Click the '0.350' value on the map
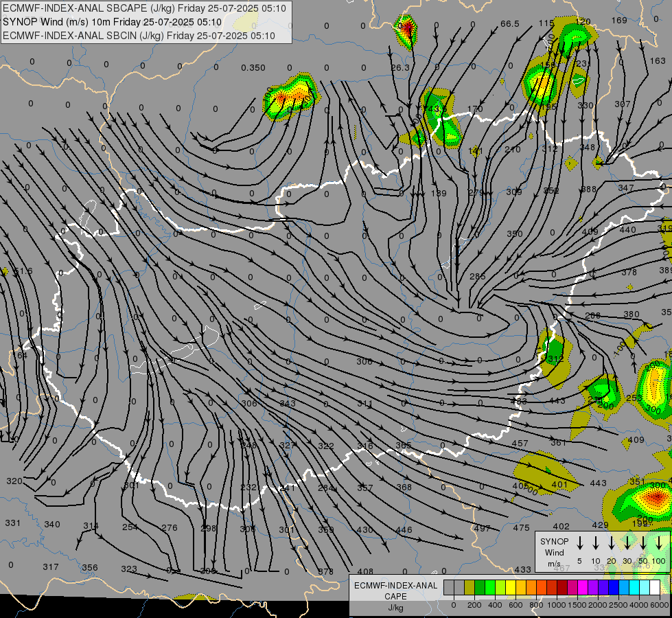The height and width of the screenshot is (618, 672). [x=253, y=68]
